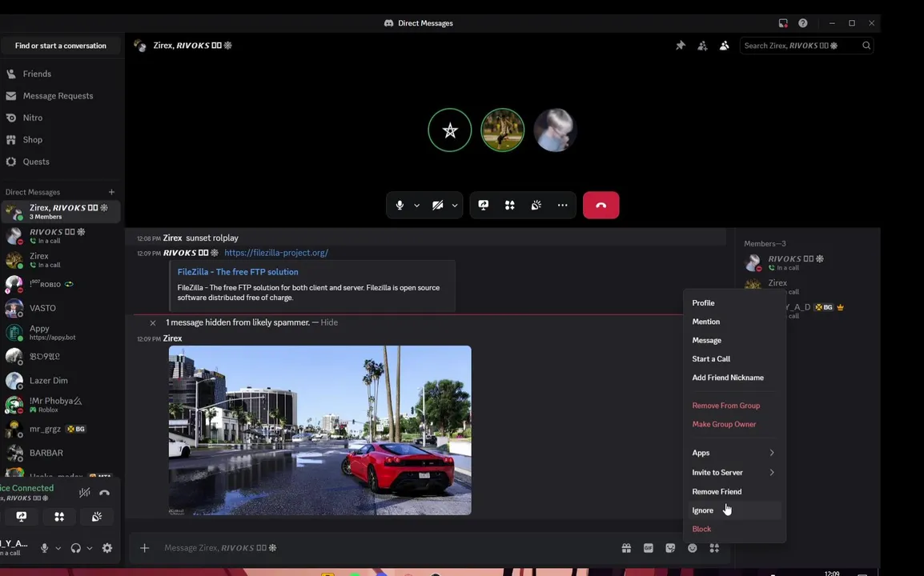Viewport: 924px width, 576px height.
Task: Turn on camera in the call controls
Action: 437,205
